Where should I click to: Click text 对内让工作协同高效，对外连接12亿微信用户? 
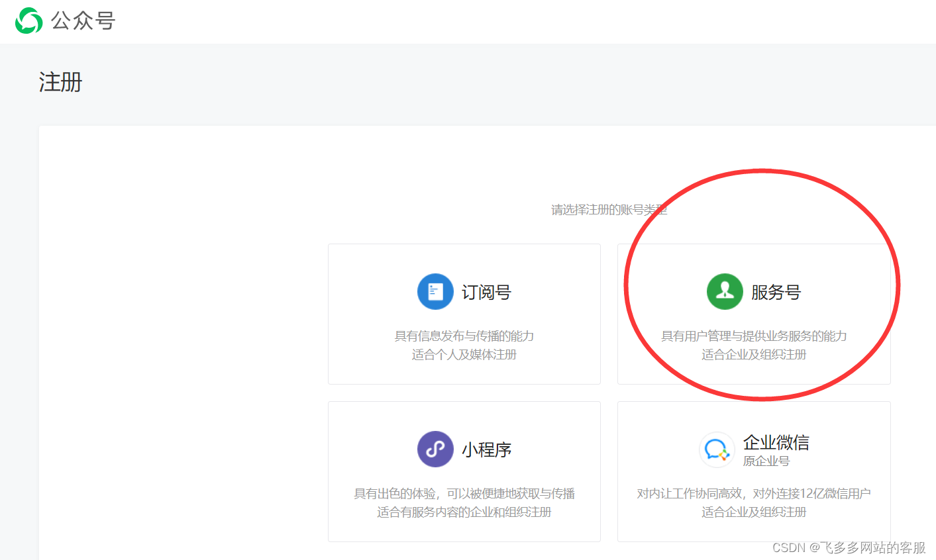[x=754, y=493]
